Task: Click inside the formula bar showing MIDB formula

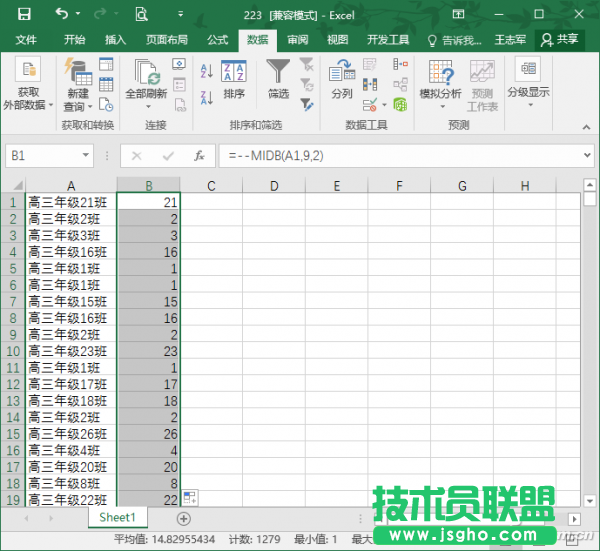Action: pyautogui.click(x=400, y=156)
